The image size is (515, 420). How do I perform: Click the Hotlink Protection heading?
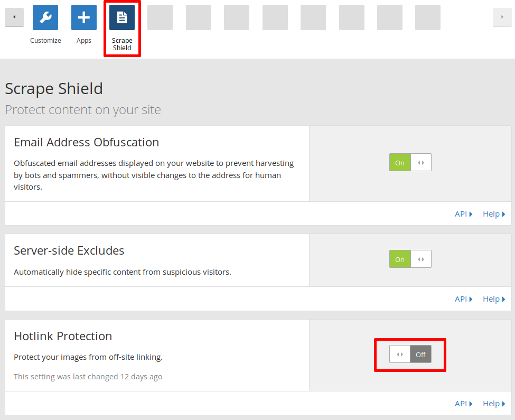coord(63,336)
